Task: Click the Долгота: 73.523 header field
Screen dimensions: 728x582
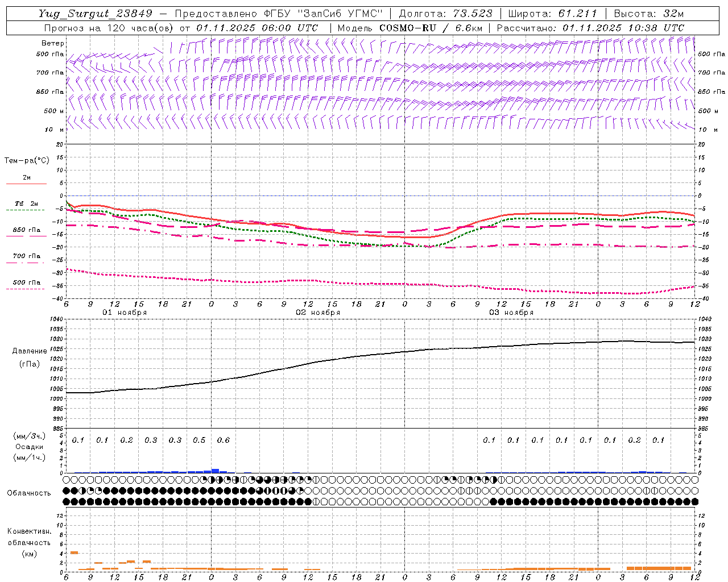Action: click(x=446, y=14)
